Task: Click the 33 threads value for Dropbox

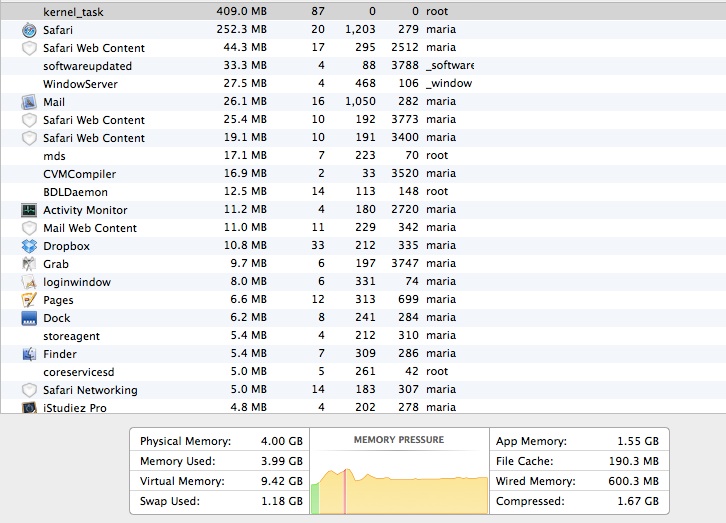Action: 318,245
